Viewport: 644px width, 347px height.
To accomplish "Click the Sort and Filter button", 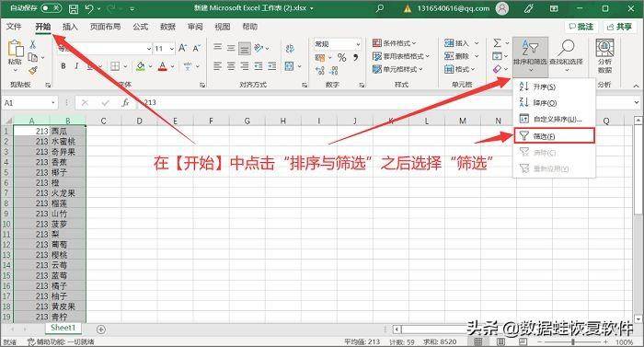I will [x=530, y=56].
